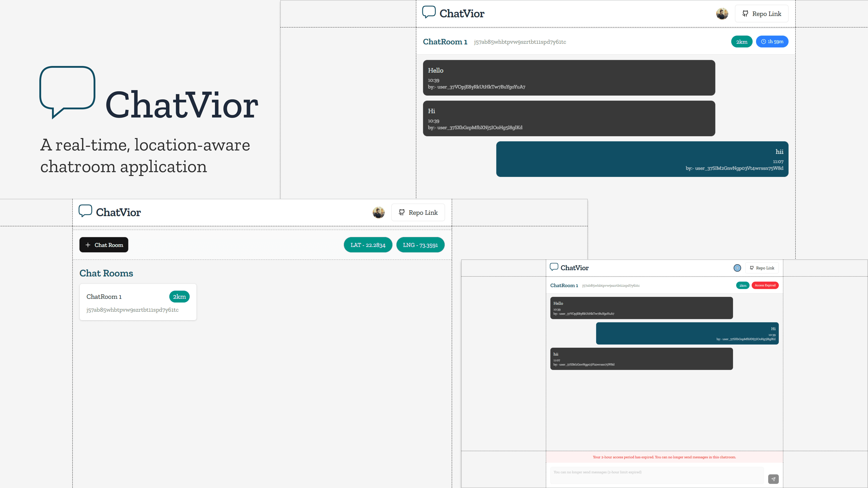Image resolution: width=868 pixels, height=488 pixels.
Task: Click the 1h 59m remaining time badge
Action: coord(772,41)
